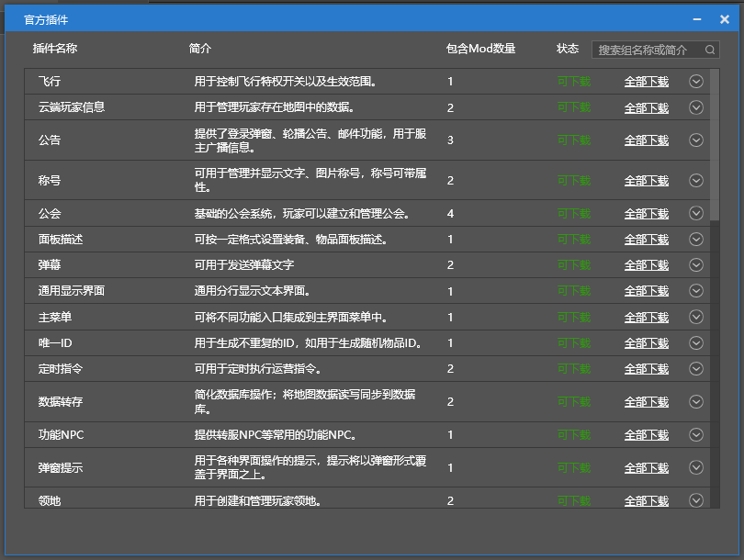
Task: Click the search magnifier icon
Action: coord(710,50)
